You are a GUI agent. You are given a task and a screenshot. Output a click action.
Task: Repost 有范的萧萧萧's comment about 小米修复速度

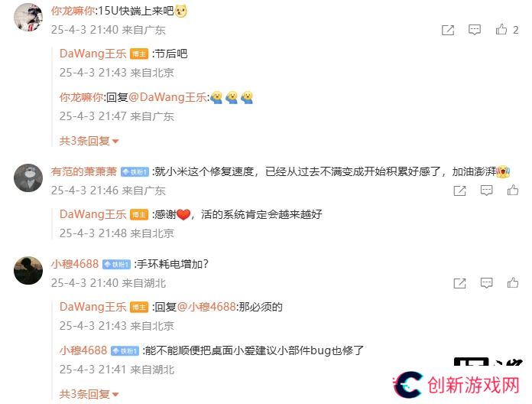point(459,191)
